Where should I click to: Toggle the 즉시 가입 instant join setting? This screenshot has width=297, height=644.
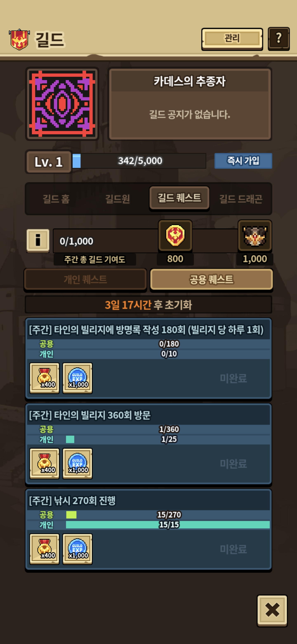243,161
